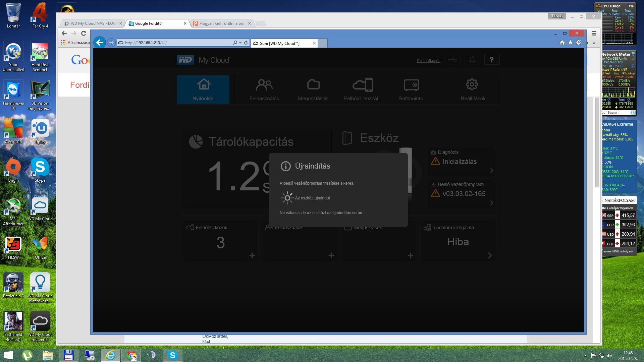Open the Safepoints section
The height and width of the screenshot is (362, 644).
pyautogui.click(x=411, y=89)
